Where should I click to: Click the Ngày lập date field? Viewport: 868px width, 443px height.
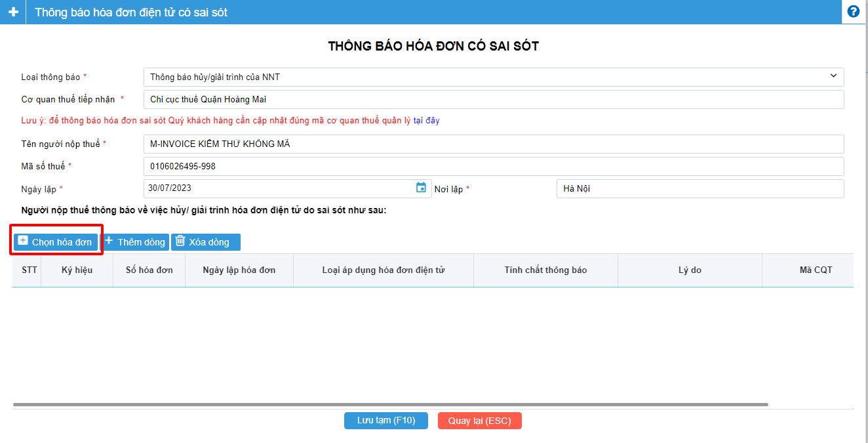pyautogui.click(x=287, y=188)
